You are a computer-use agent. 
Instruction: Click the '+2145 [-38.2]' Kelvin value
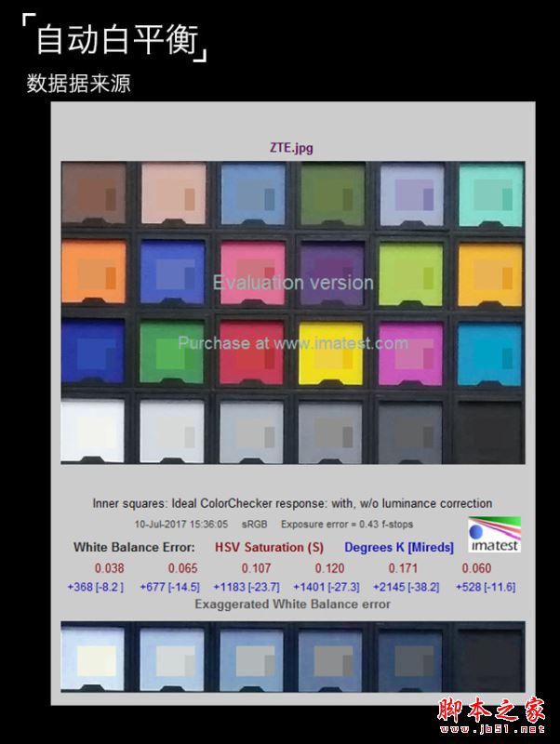point(407,587)
